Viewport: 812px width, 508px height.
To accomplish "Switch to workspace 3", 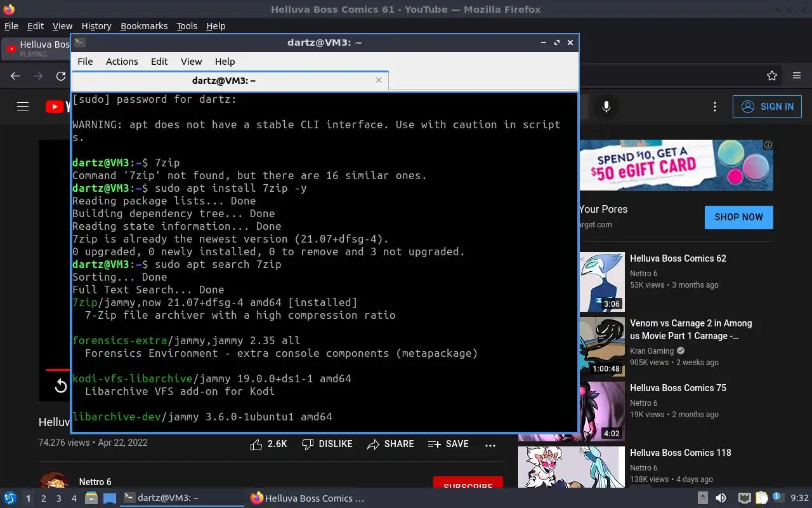I will pyautogui.click(x=58, y=498).
